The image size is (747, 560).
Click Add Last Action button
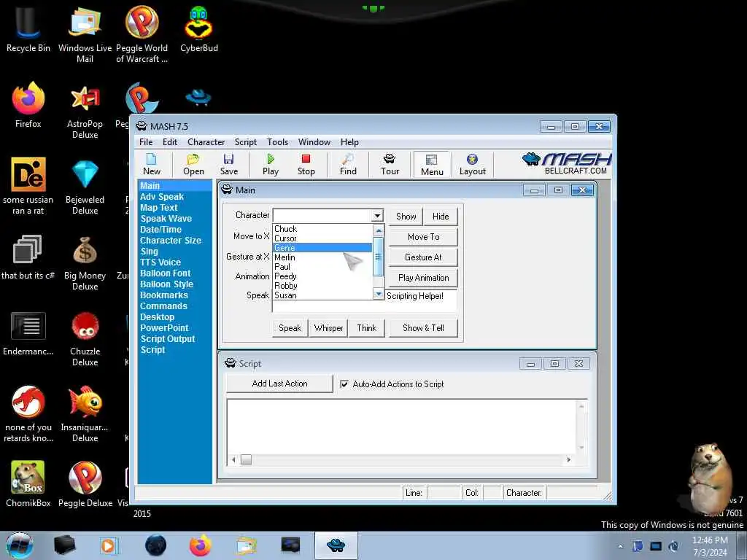[x=279, y=384]
